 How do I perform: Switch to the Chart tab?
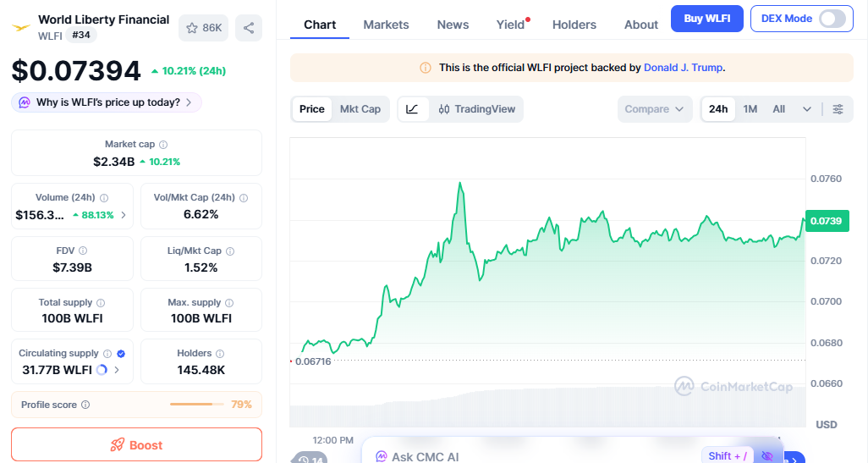(x=320, y=25)
